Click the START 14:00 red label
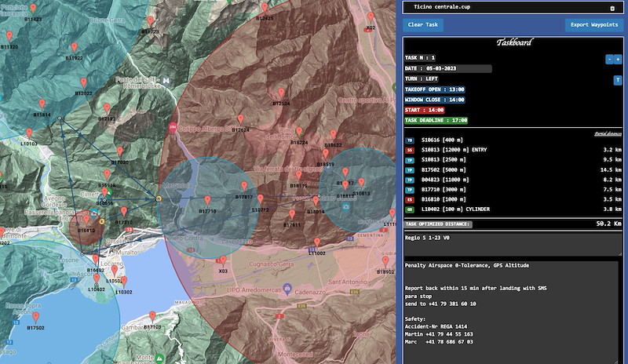Image resolution: width=628 pixels, height=364 pixels. tap(424, 110)
